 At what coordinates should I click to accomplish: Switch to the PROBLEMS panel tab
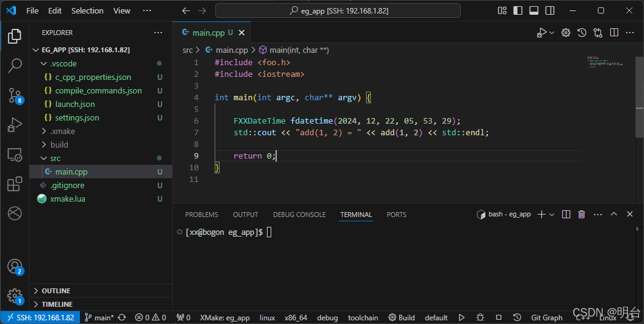[202, 215]
